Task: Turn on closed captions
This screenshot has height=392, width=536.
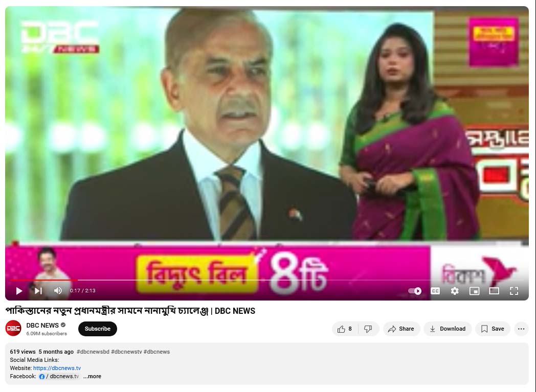Action: tap(435, 291)
